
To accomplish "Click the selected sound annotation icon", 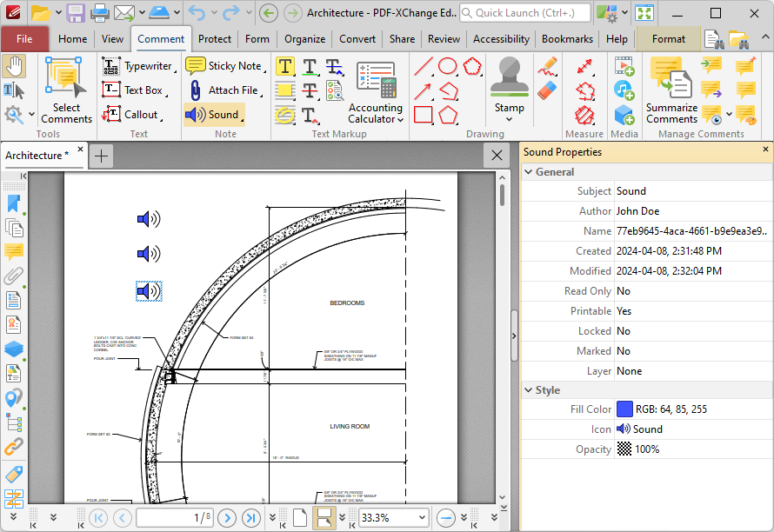I will (149, 292).
